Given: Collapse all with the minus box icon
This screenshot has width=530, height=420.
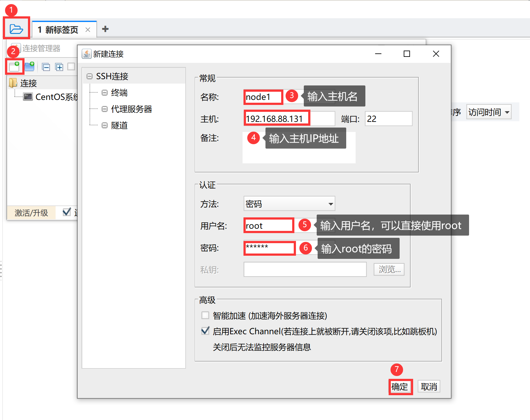Looking at the screenshot, I should (46, 67).
